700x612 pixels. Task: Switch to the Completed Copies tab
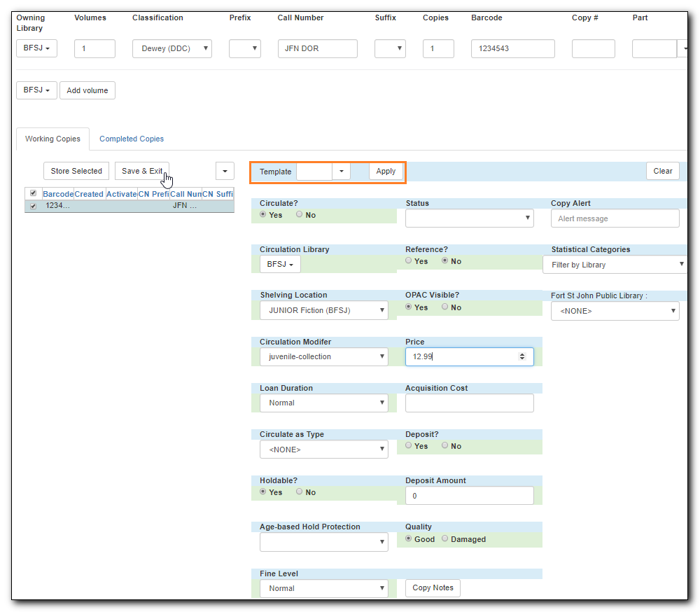click(x=132, y=139)
